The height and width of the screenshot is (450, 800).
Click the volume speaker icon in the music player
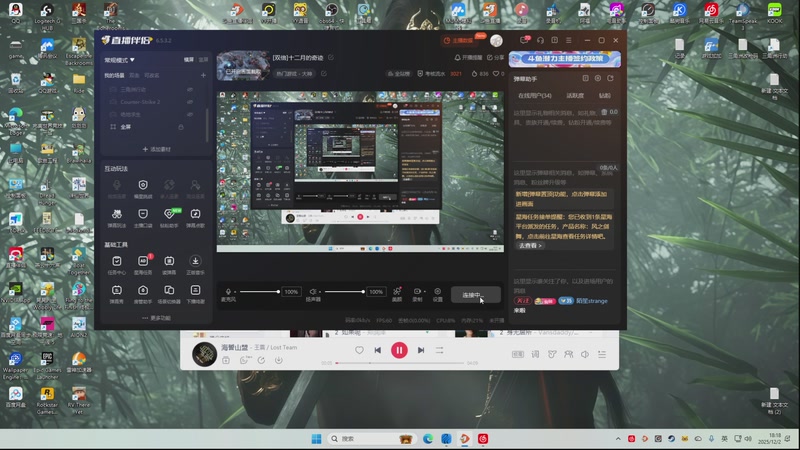pyautogui.click(x=585, y=354)
